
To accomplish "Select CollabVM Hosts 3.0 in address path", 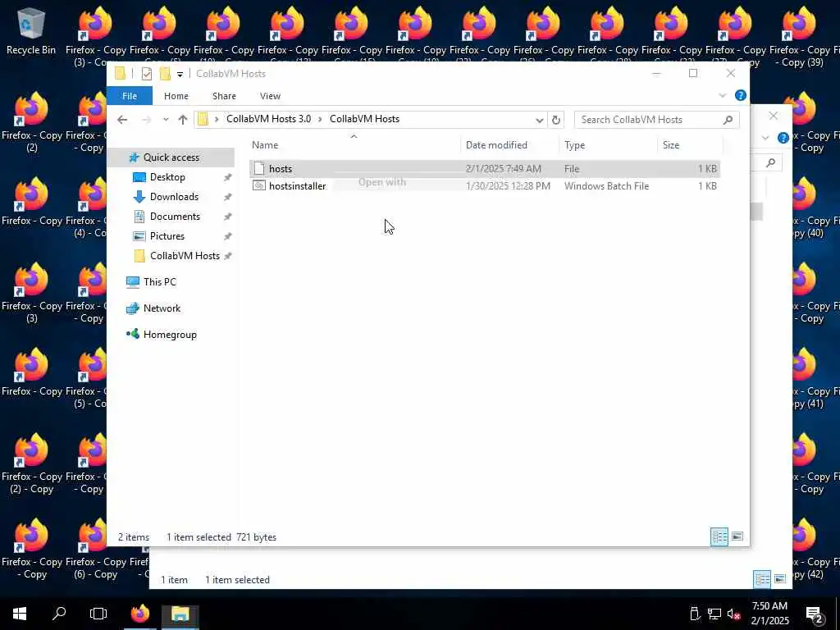I will (x=268, y=119).
